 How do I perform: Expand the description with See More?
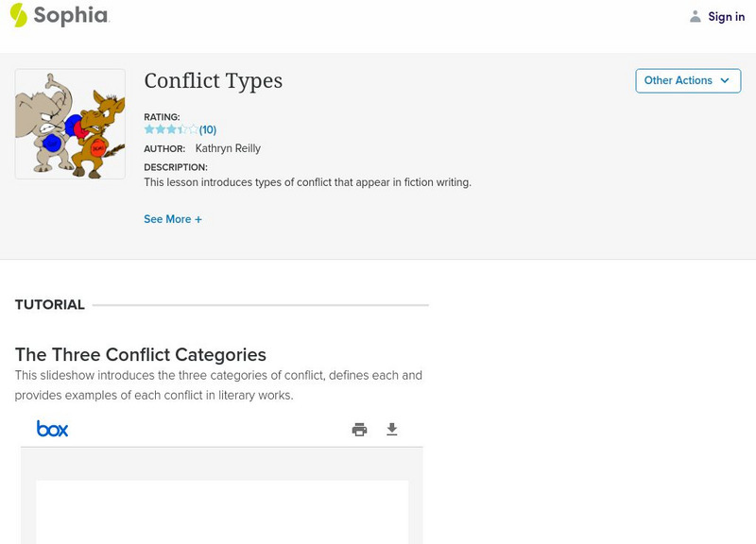173,218
